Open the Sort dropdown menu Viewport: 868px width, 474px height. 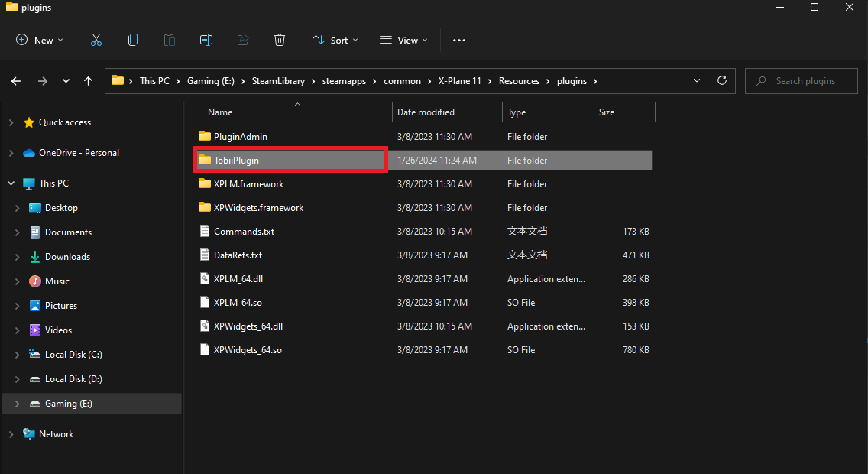(335, 41)
